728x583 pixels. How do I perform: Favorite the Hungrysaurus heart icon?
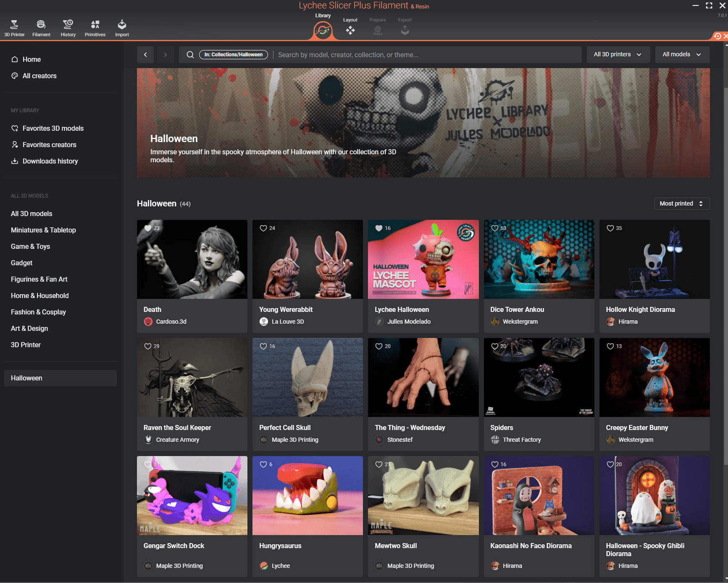tap(263, 464)
